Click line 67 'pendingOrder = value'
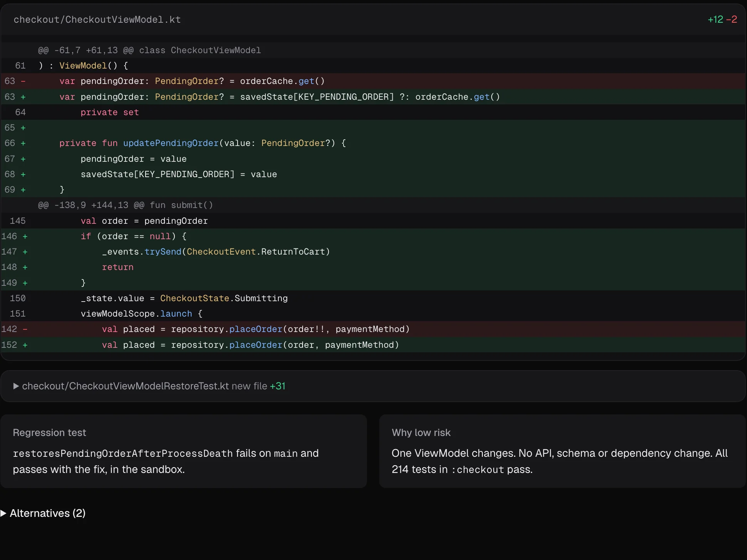 tap(373, 159)
